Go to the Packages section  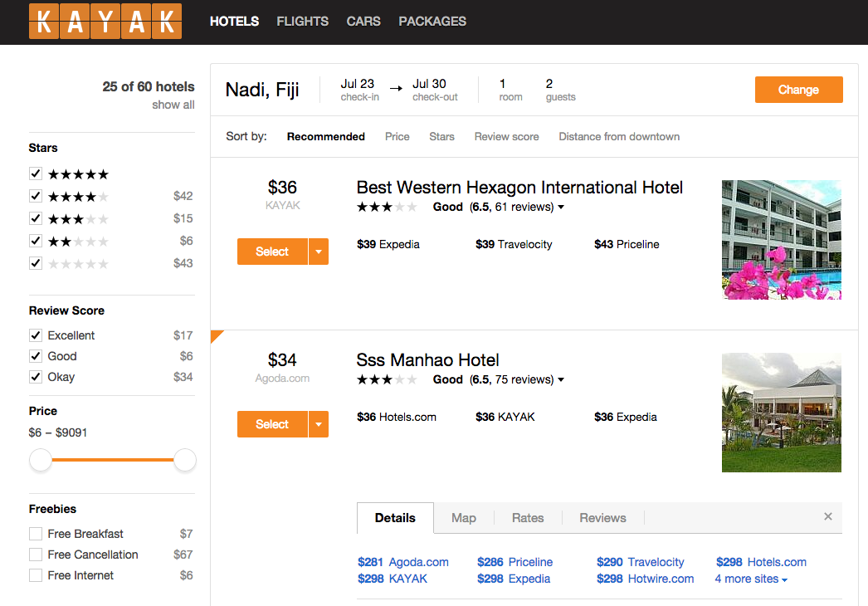(432, 21)
